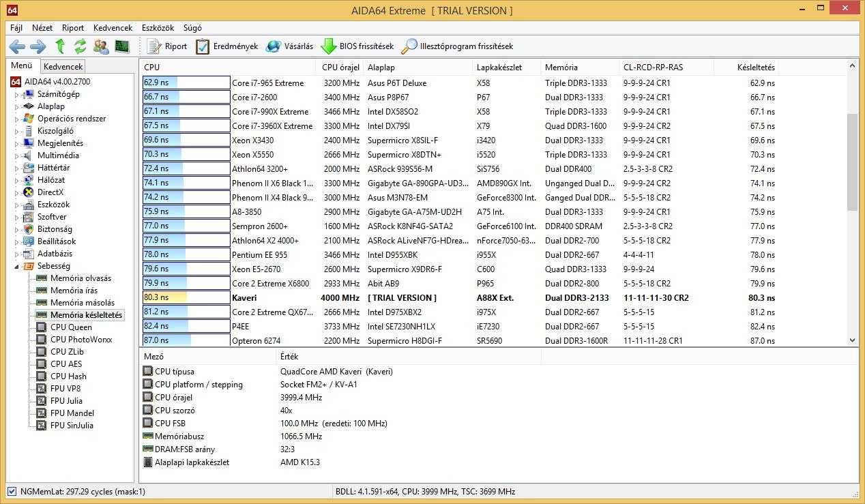Open the FPU Julia benchmark
This screenshot has width=865, height=504.
coord(66,401)
